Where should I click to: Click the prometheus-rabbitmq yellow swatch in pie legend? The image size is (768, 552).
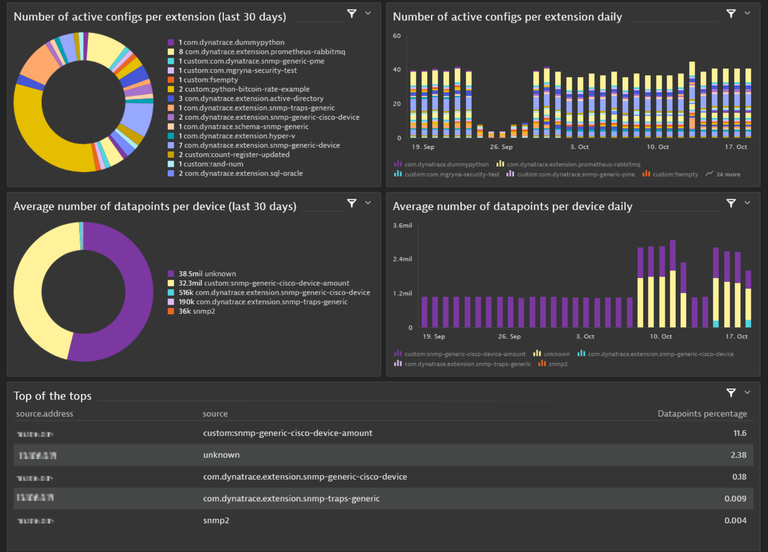click(171, 52)
